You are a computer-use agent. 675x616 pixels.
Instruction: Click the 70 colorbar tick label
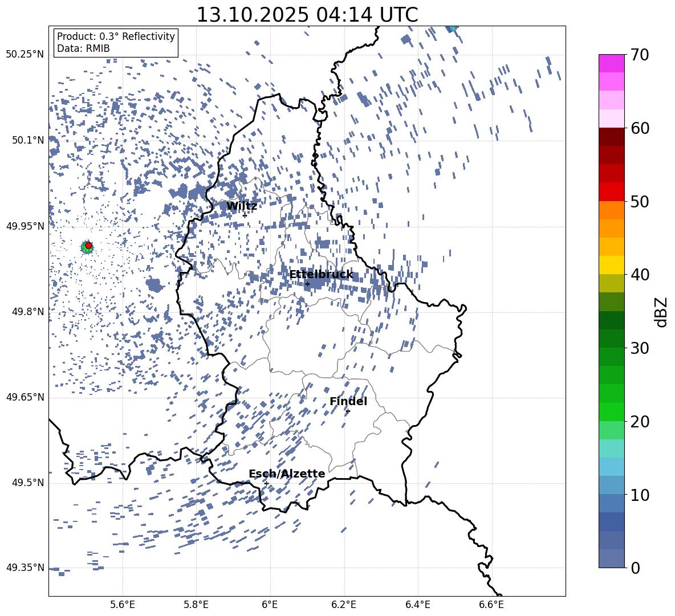pyautogui.click(x=640, y=55)
